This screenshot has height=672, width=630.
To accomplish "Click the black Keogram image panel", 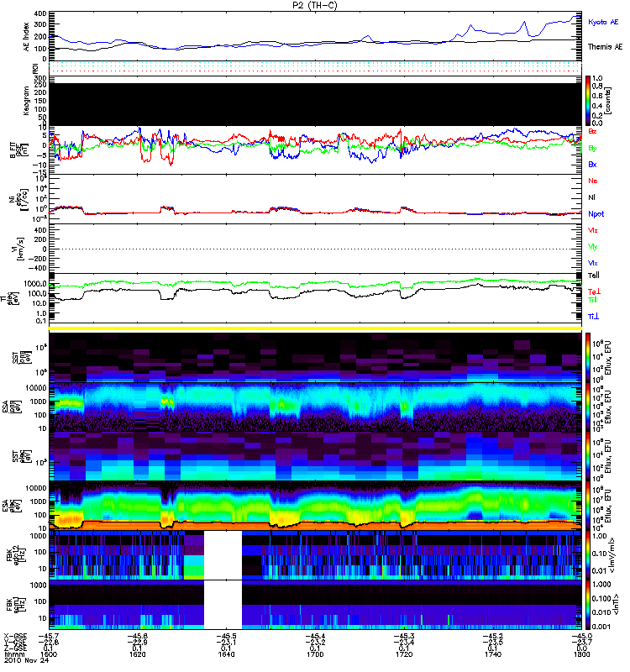I will tap(316, 104).
